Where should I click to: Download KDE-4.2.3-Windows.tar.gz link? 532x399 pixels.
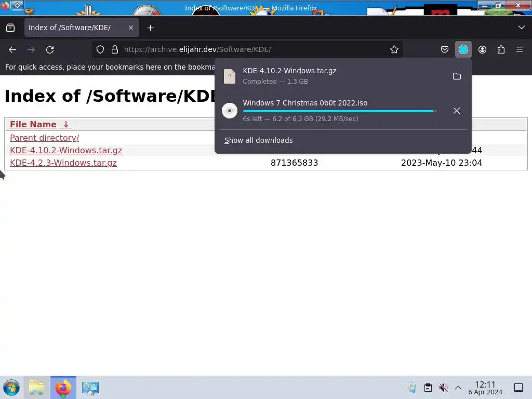[x=63, y=163]
